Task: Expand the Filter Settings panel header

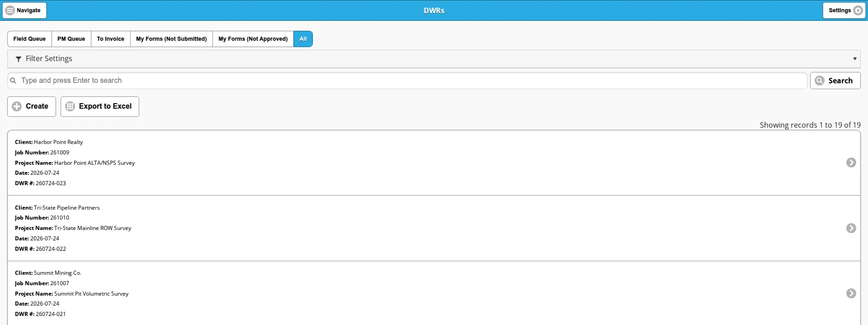Action: 434,59
